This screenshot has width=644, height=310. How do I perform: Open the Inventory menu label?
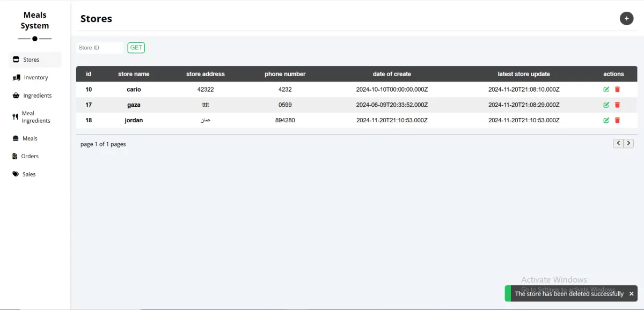[36, 78]
